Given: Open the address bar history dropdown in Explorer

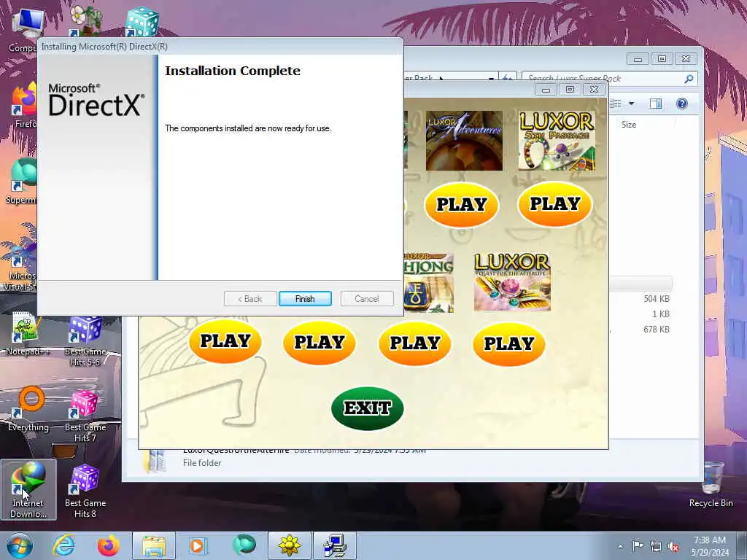Looking at the screenshot, I should tap(491, 79).
